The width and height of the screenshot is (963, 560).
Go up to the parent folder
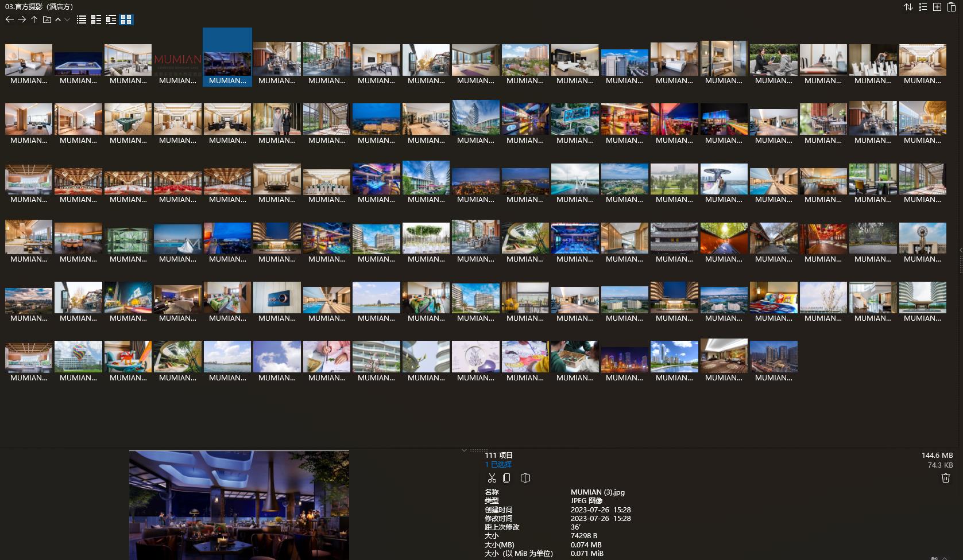[34, 20]
